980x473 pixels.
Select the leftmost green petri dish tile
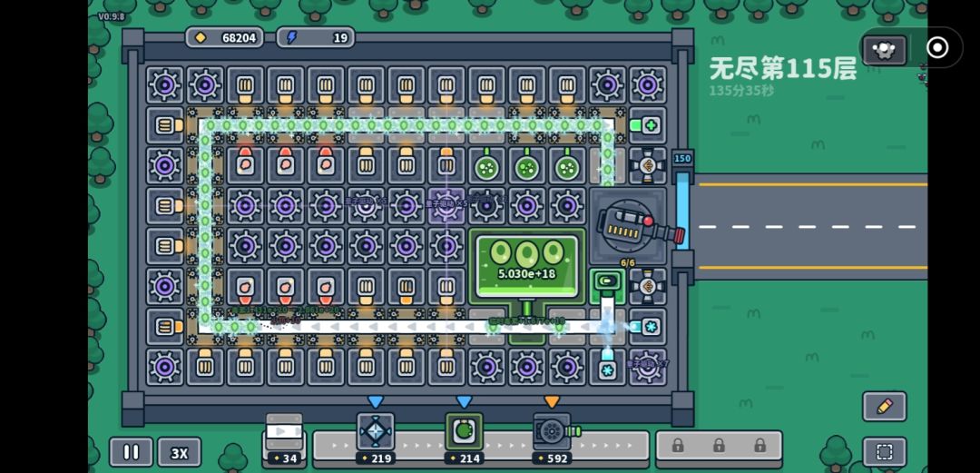click(487, 165)
